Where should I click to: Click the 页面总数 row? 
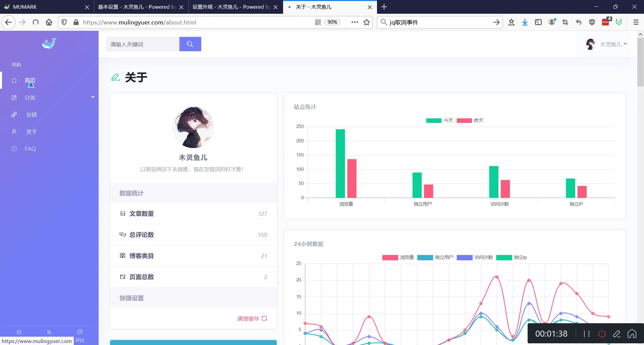193,277
